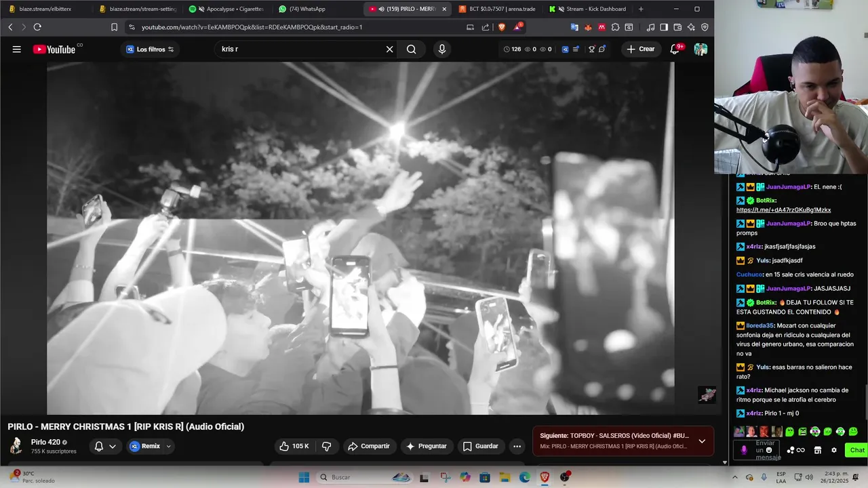Open more actions three-dot menu
The height and width of the screenshot is (488, 868).
point(517,446)
